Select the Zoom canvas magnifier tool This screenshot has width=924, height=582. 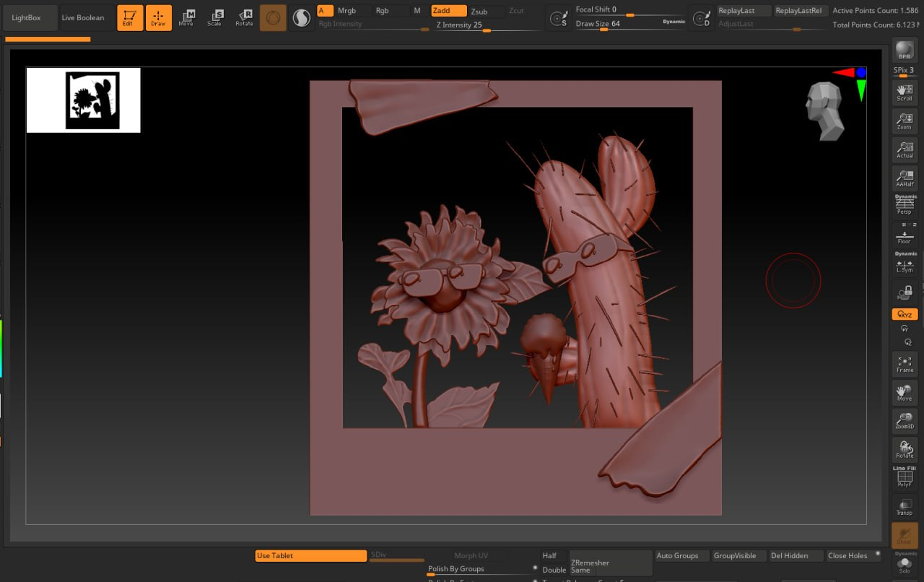click(905, 121)
